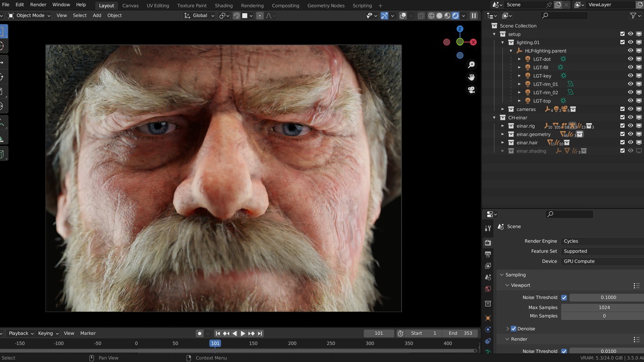Open World Properties with globe icon

[x=488, y=289]
